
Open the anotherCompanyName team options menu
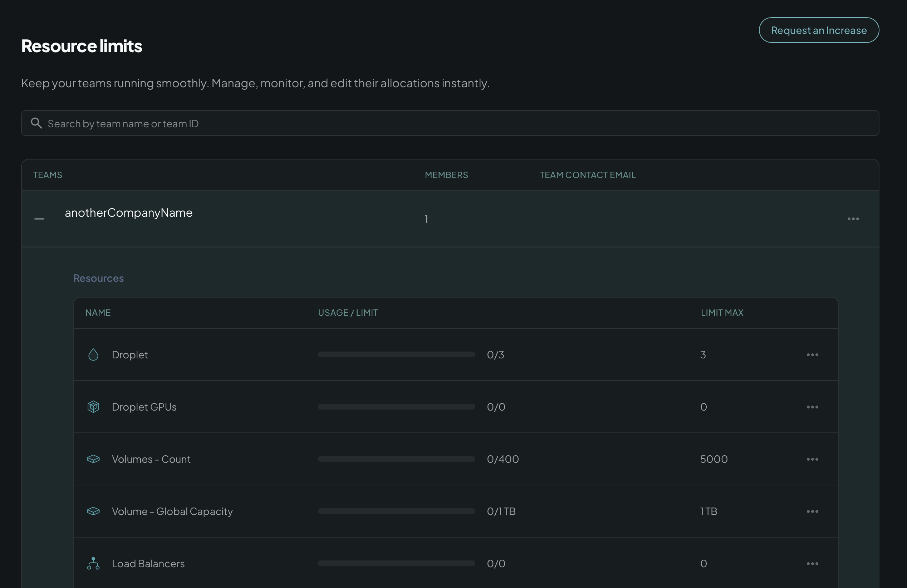(x=853, y=219)
